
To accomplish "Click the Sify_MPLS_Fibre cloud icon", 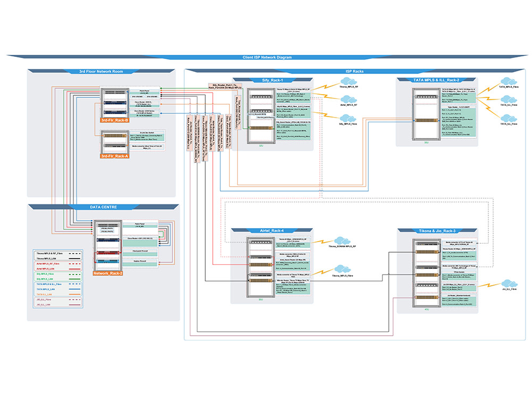I will [x=348, y=119].
